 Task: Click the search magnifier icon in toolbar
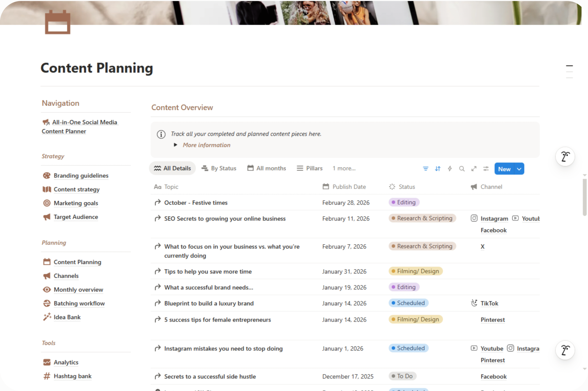point(462,169)
